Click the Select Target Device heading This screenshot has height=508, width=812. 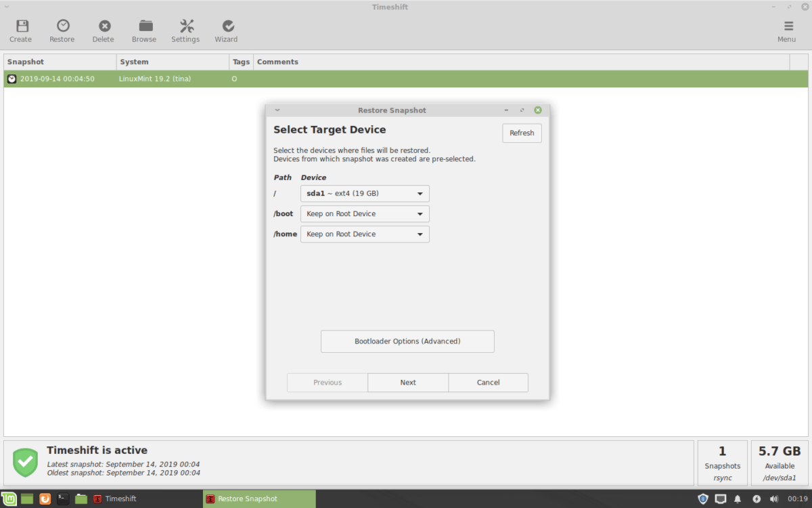point(330,130)
